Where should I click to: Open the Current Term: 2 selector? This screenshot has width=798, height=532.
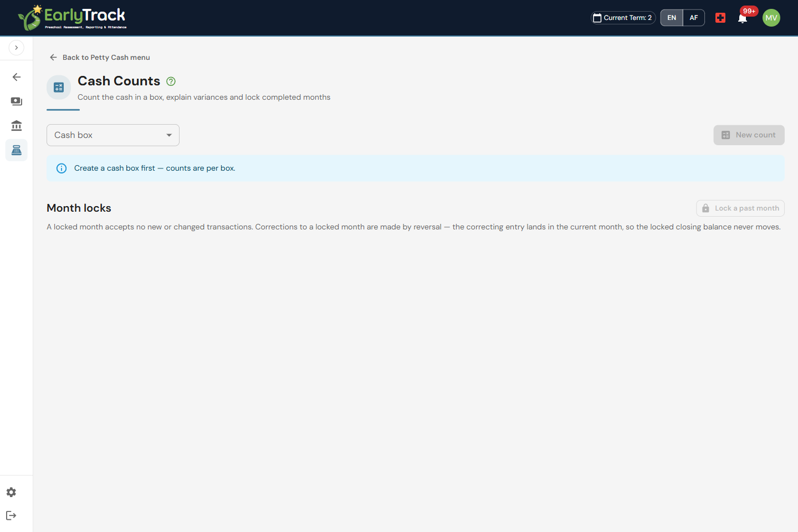(623, 18)
